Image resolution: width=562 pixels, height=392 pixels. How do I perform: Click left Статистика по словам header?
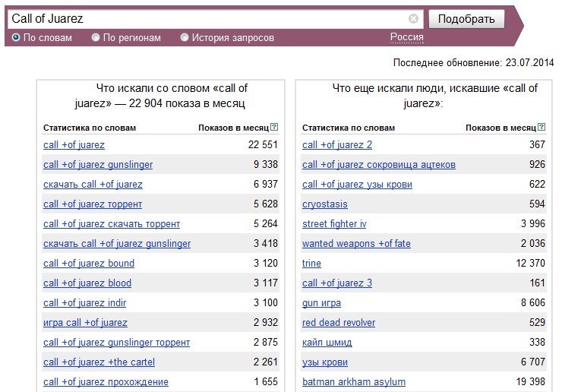click(x=90, y=128)
